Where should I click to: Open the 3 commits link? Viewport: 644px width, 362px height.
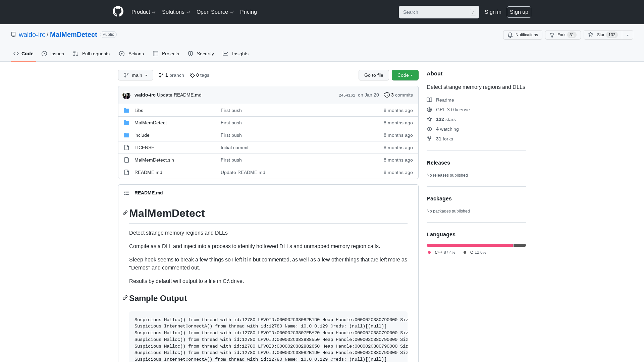(398, 95)
